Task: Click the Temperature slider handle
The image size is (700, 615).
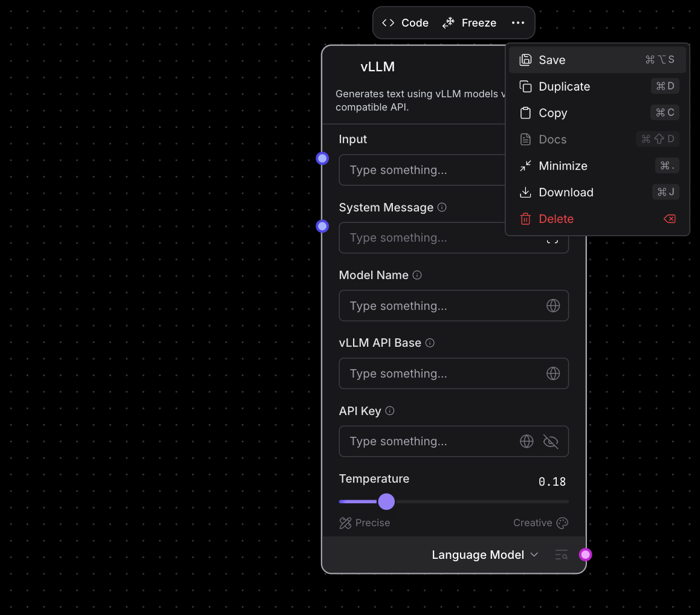Action: pyautogui.click(x=386, y=501)
